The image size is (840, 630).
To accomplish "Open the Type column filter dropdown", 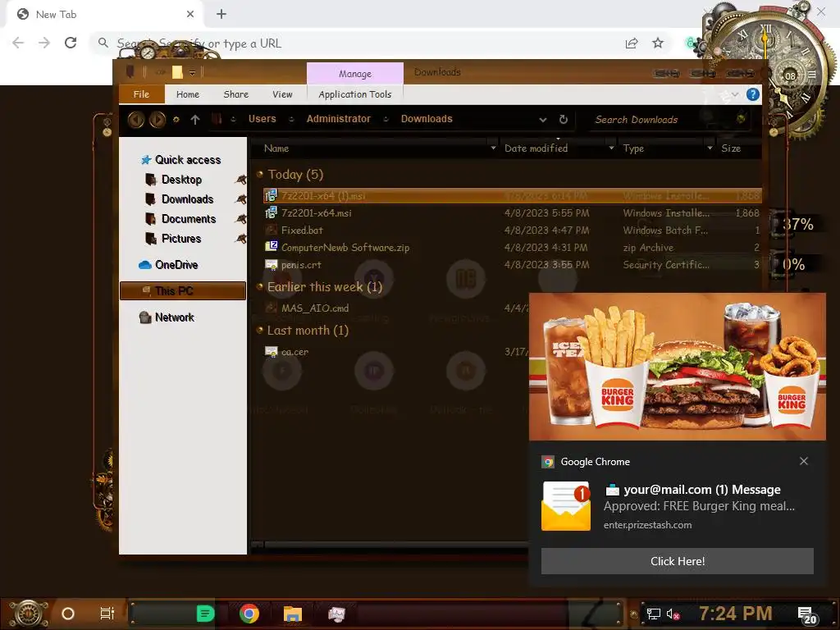I will point(710,148).
